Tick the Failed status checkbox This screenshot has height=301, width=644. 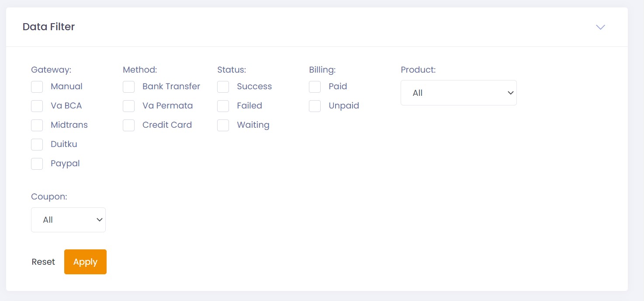(223, 106)
